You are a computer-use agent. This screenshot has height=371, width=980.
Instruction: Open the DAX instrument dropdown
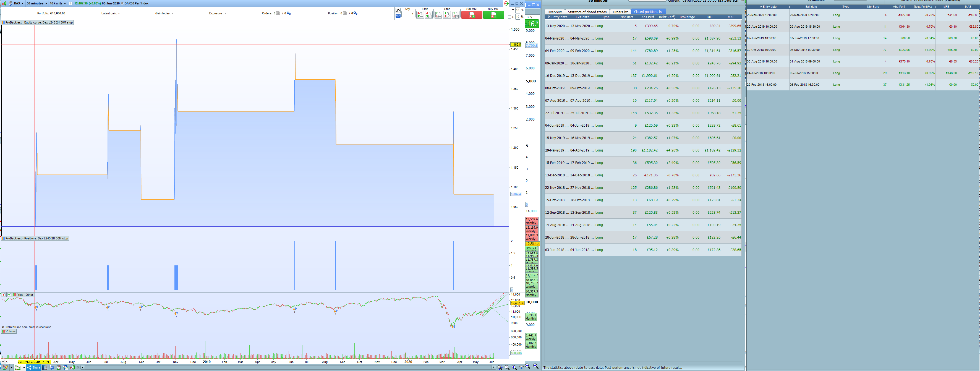pos(19,3)
